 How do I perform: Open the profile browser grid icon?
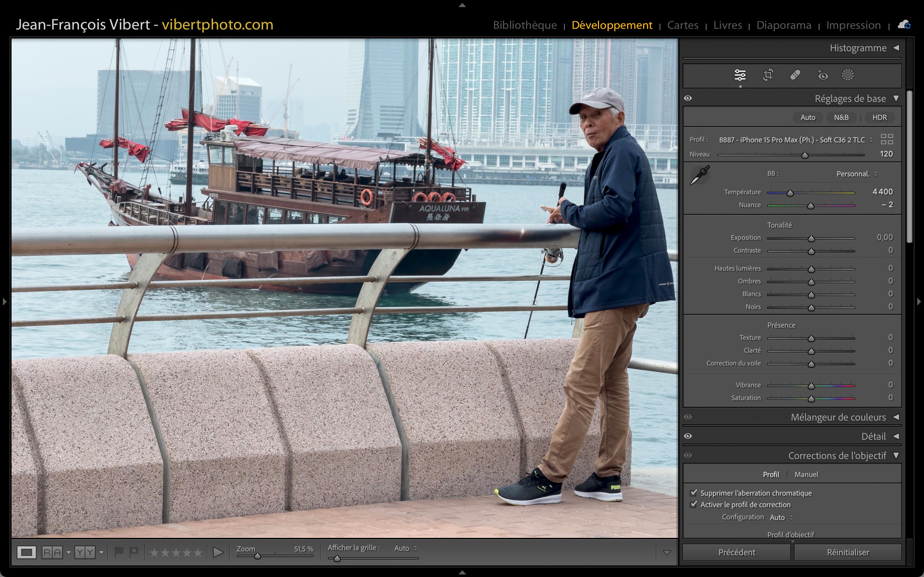[886, 139]
